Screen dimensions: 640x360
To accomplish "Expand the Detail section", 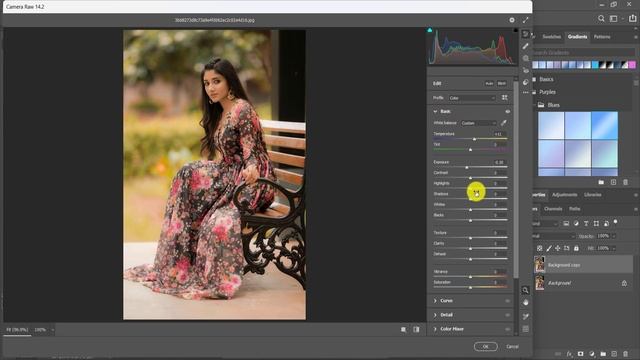I will 435,315.
